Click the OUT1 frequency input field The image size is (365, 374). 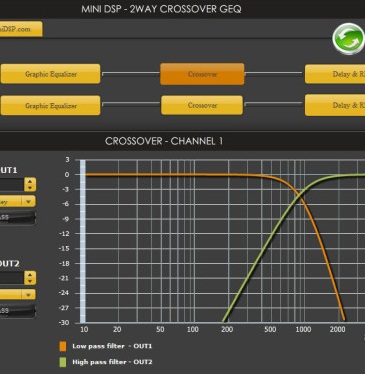click(x=12, y=185)
